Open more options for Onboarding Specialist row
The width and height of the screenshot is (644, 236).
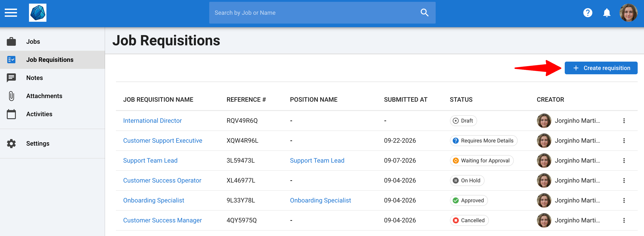pos(624,200)
